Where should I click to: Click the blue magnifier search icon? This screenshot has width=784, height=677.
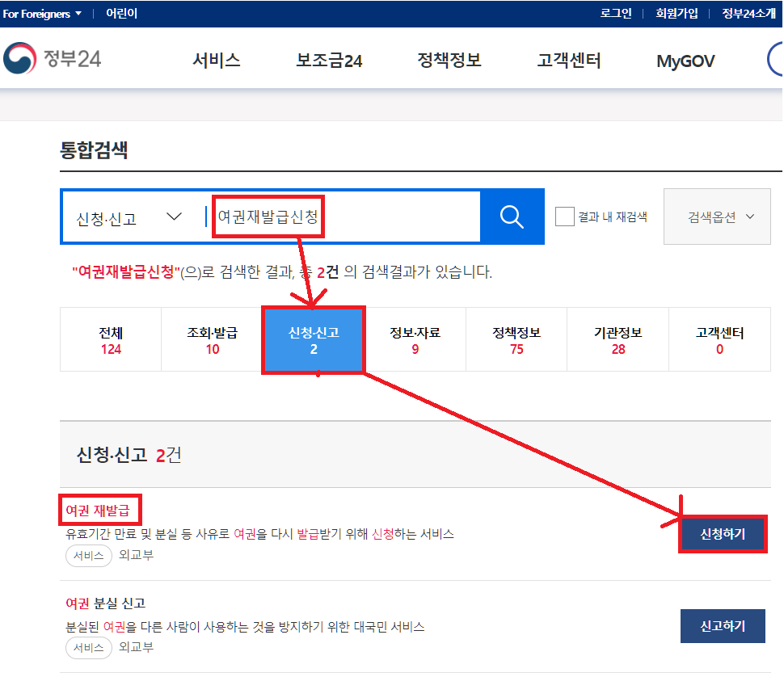[512, 217]
